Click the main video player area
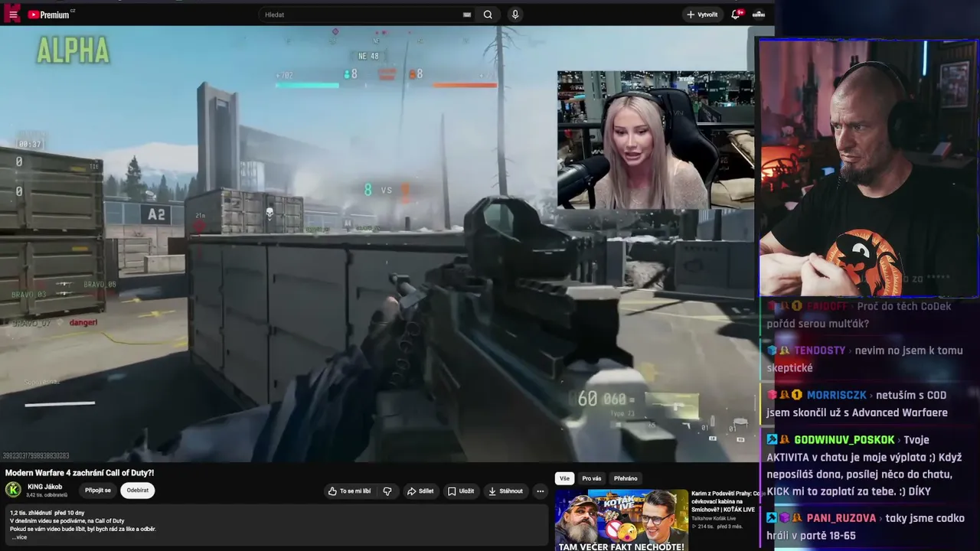The height and width of the screenshot is (551, 980). [378, 243]
